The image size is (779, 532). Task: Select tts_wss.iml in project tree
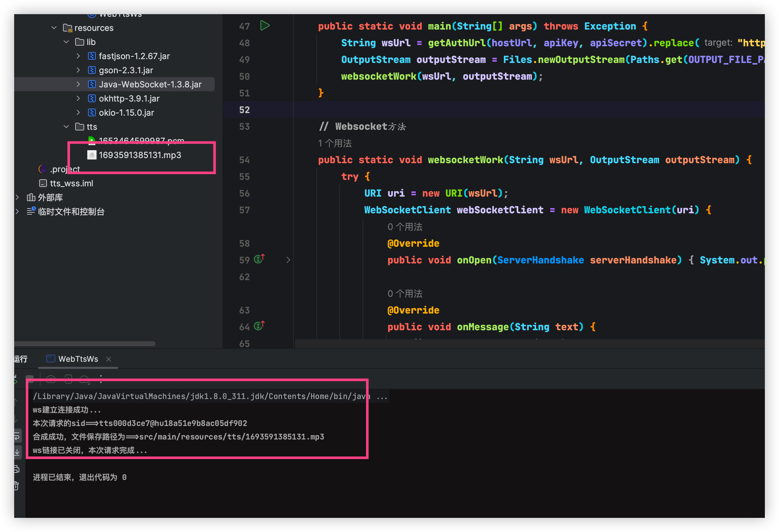[71, 183]
